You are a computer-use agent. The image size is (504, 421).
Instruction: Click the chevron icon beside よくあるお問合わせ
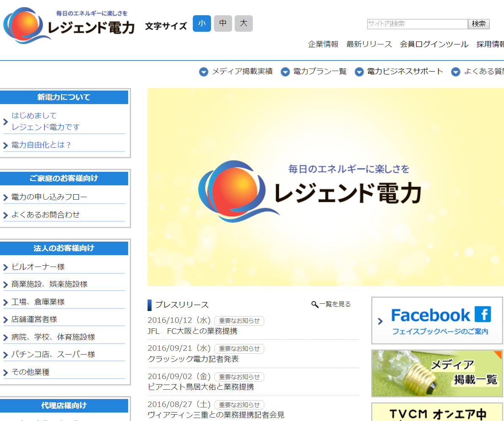tap(5, 215)
